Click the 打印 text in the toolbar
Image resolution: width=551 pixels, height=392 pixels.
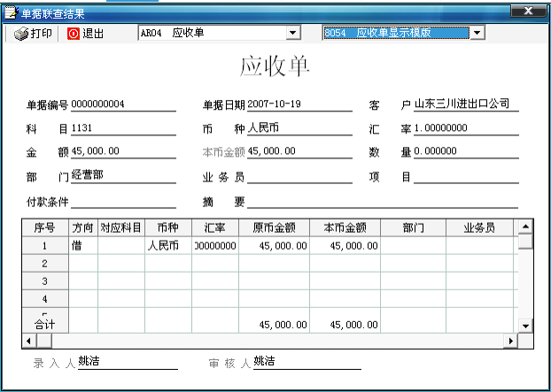pos(42,34)
